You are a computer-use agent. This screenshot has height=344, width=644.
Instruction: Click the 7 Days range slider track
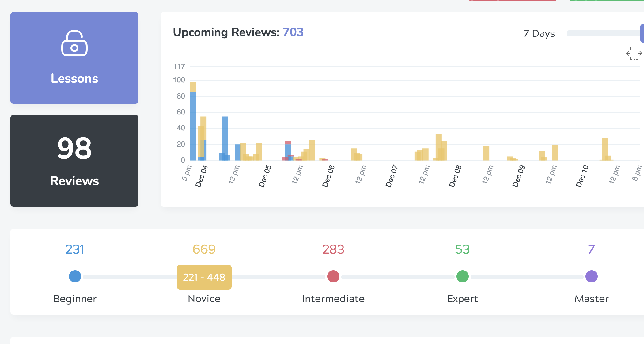coord(602,33)
